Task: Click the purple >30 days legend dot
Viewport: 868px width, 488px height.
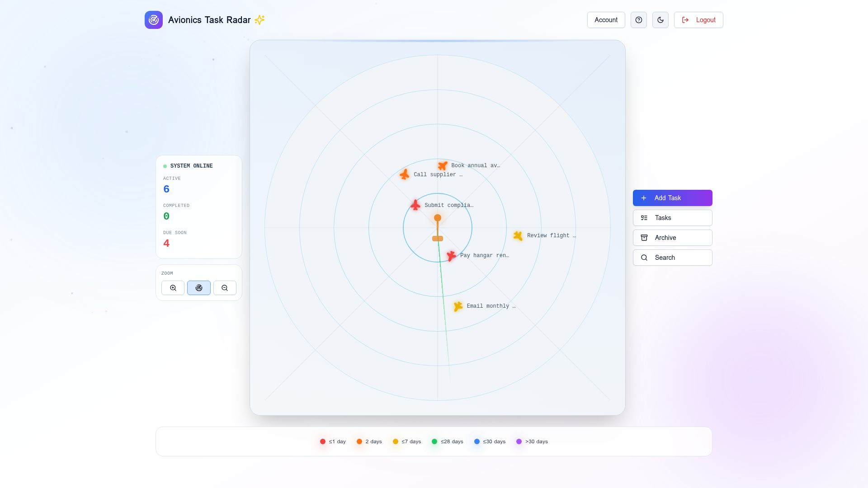Action: point(519,441)
